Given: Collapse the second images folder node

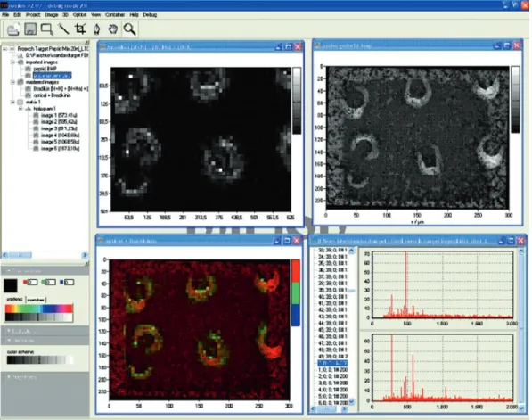Looking at the screenshot, I should [12, 82].
